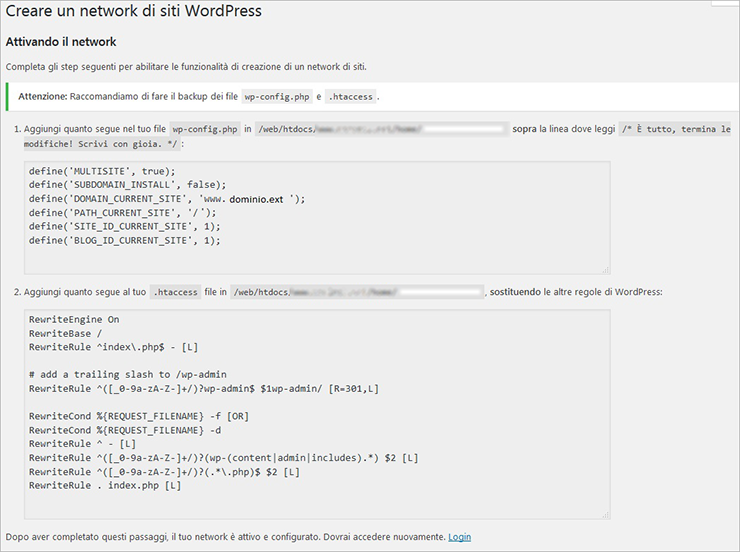Click the RewriteRule line ending with [R=301,L]
Screen dimensions: 740x552
tap(204, 389)
